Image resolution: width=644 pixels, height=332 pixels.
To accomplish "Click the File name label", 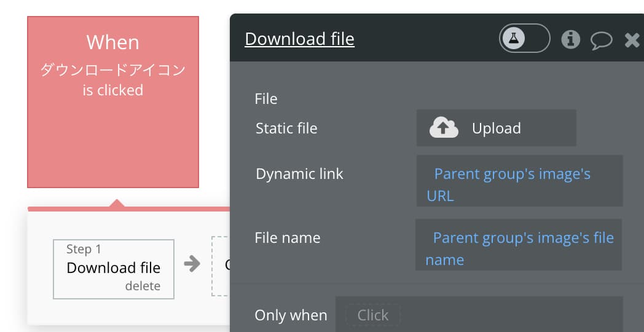I will [287, 237].
